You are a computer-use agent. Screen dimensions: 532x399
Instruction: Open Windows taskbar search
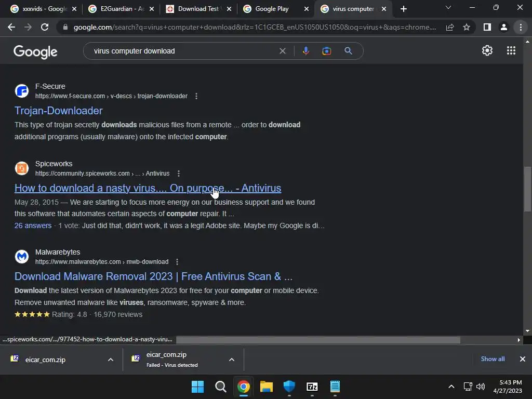[x=220, y=387]
